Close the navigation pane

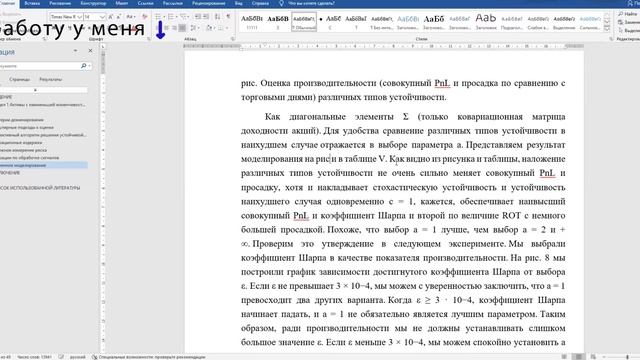coord(90,51)
